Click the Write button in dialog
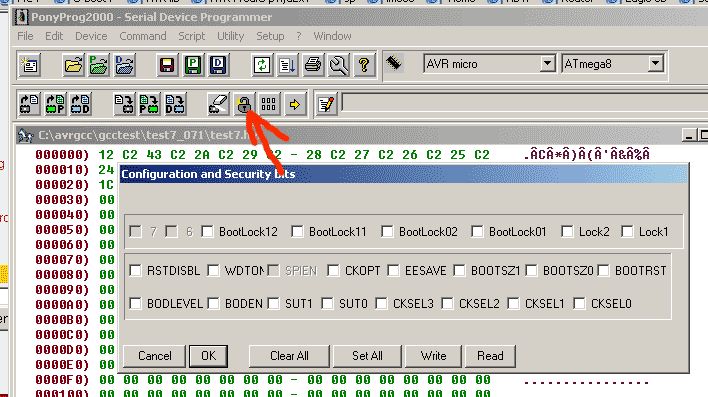This screenshot has height=397, width=708. [x=433, y=356]
